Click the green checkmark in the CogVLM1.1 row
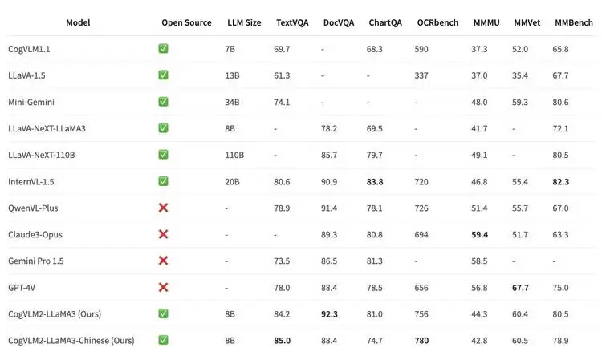The height and width of the screenshot is (364, 602). [163, 49]
